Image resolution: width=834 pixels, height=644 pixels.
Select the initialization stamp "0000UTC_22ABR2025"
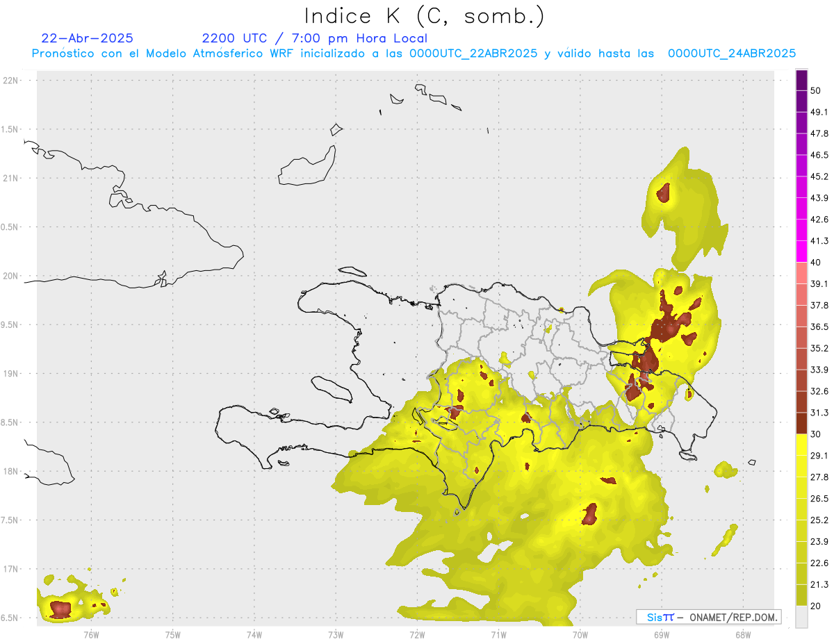click(473, 53)
